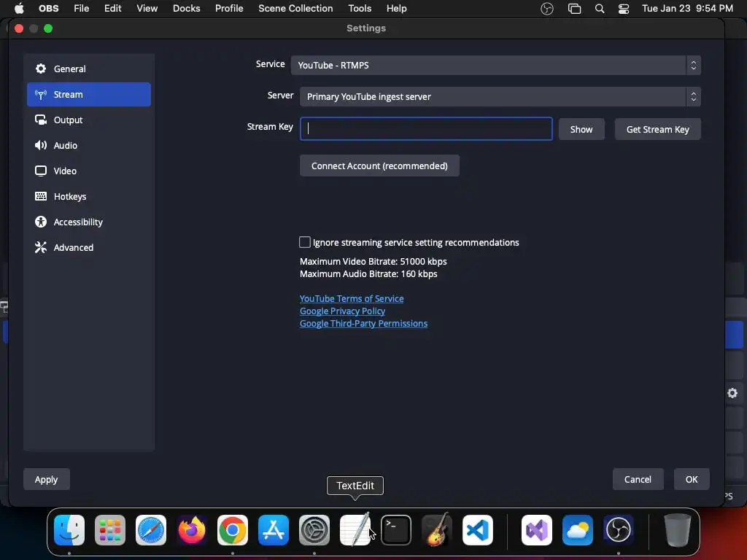This screenshot has width=747, height=560.
Task: Open TextEdit from the Dock
Action: (x=355, y=529)
